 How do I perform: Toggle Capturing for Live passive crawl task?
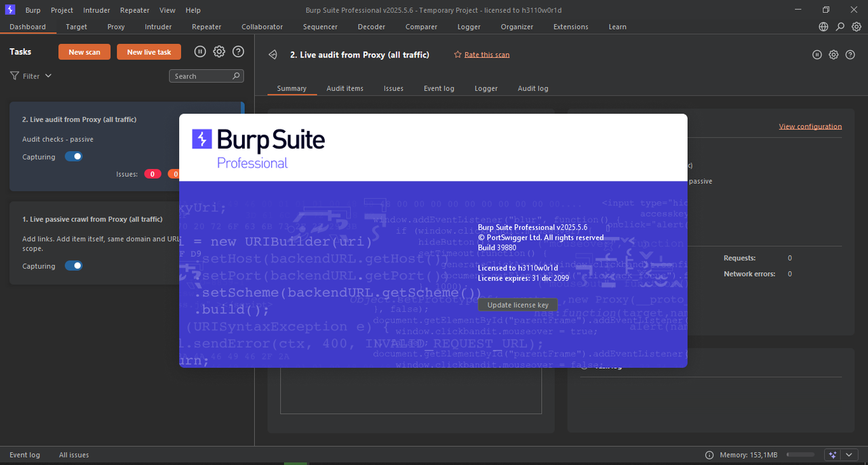tap(74, 266)
